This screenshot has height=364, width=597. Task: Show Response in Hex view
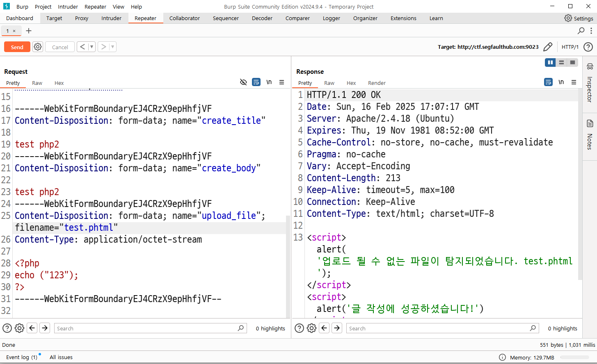pyautogui.click(x=351, y=83)
